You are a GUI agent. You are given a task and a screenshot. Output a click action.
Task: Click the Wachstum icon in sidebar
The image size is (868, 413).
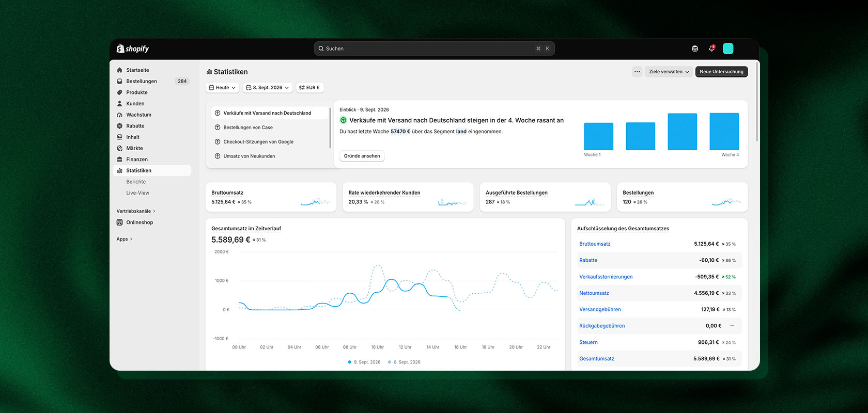pyautogui.click(x=120, y=115)
